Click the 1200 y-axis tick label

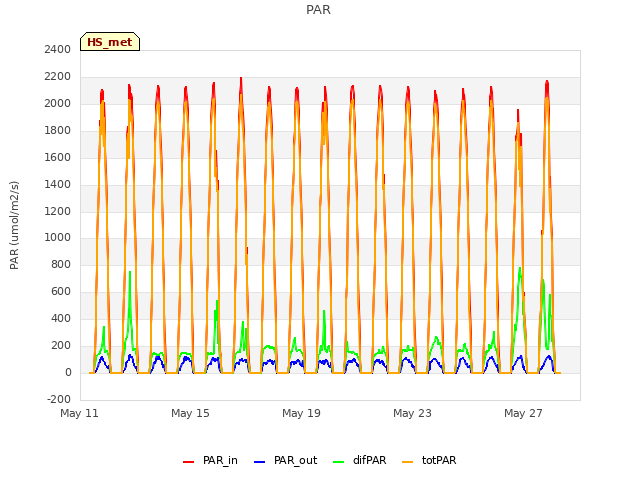[58, 211]
